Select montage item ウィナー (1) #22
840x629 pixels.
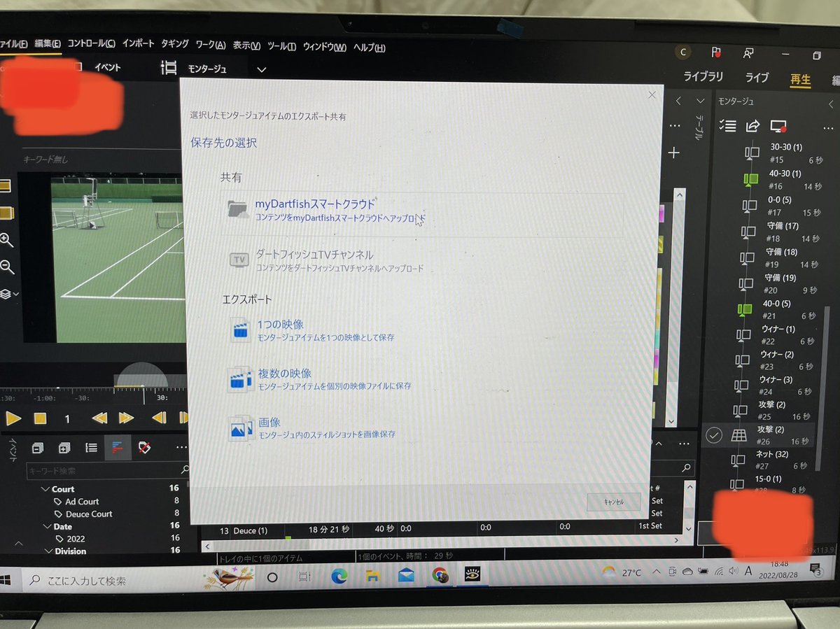(777, 335)
